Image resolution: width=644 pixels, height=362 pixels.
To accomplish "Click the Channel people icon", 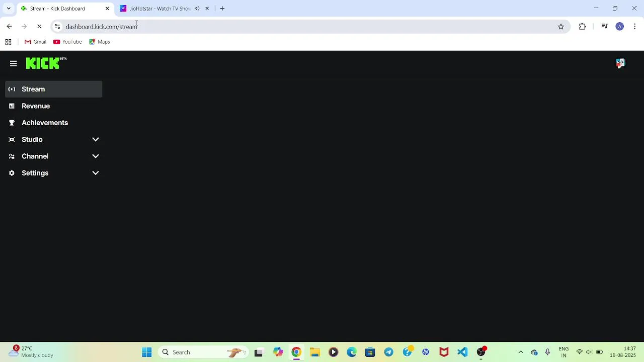I will (x=12, y=156).
